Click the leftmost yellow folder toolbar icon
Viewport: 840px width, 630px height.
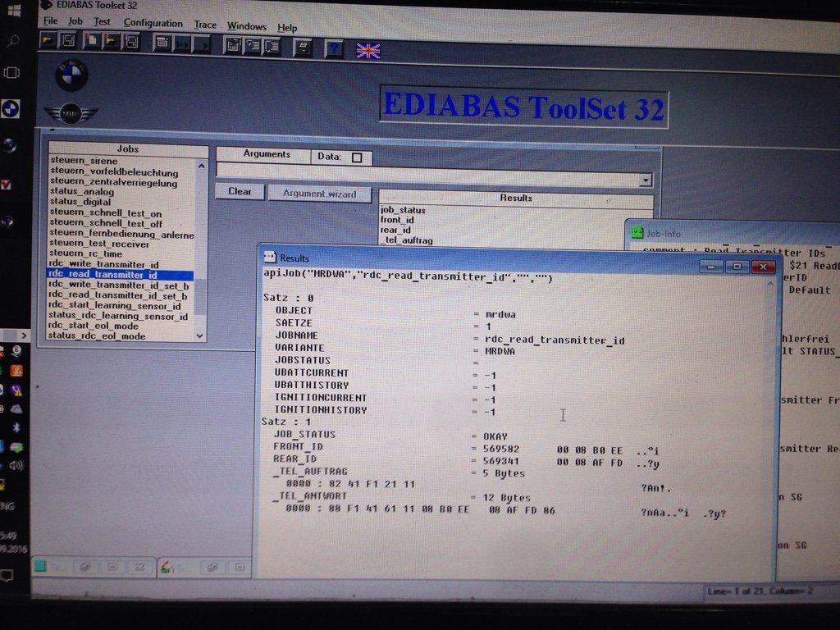tap(48, 39)
